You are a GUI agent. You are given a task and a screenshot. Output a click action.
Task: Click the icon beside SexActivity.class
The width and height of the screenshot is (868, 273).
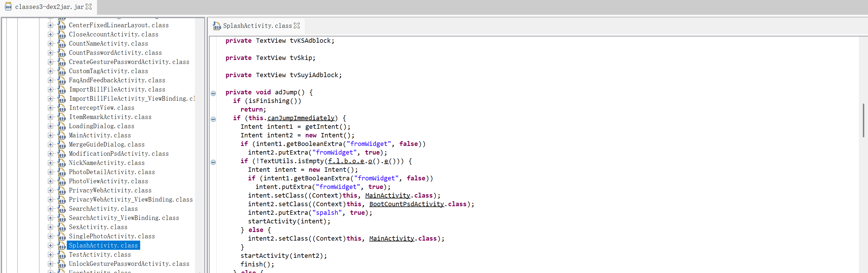62,227
